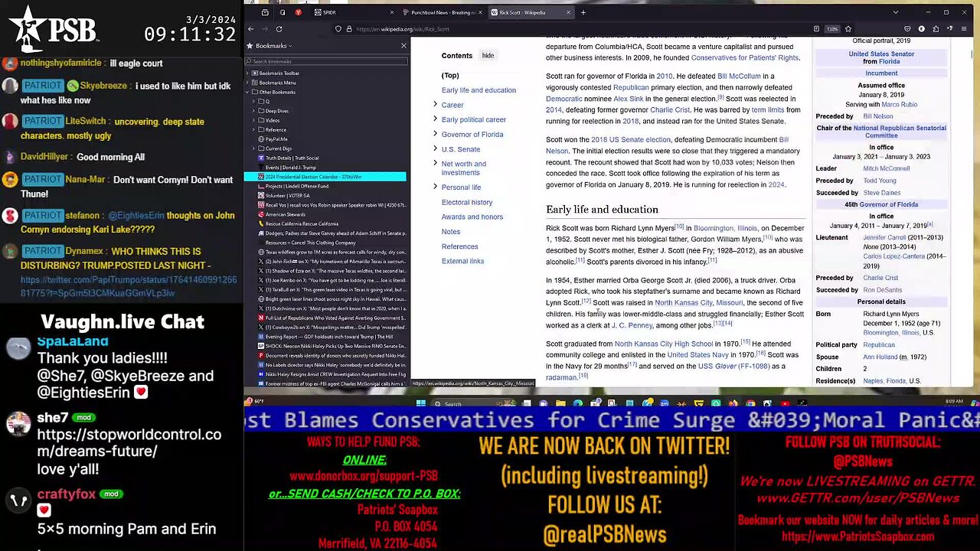Open the Bill McCollum article link

tap(739, 76)
